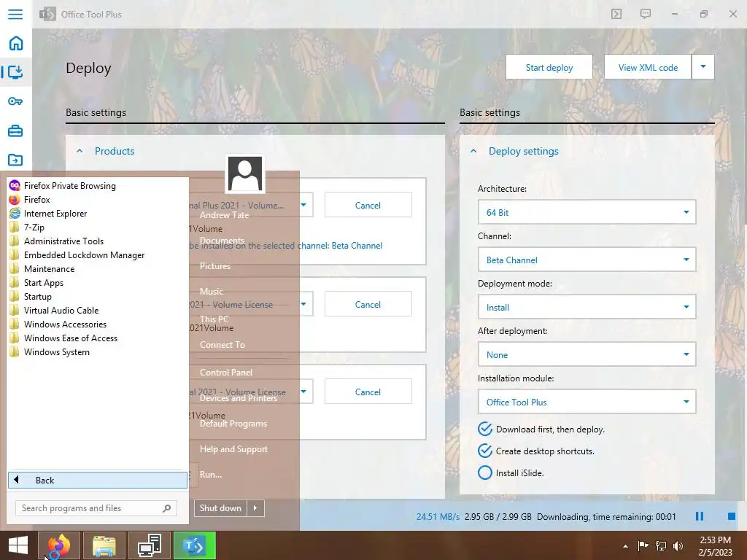Open the network tray icon
Screen dimensions: 747x560
pos(661,545)
